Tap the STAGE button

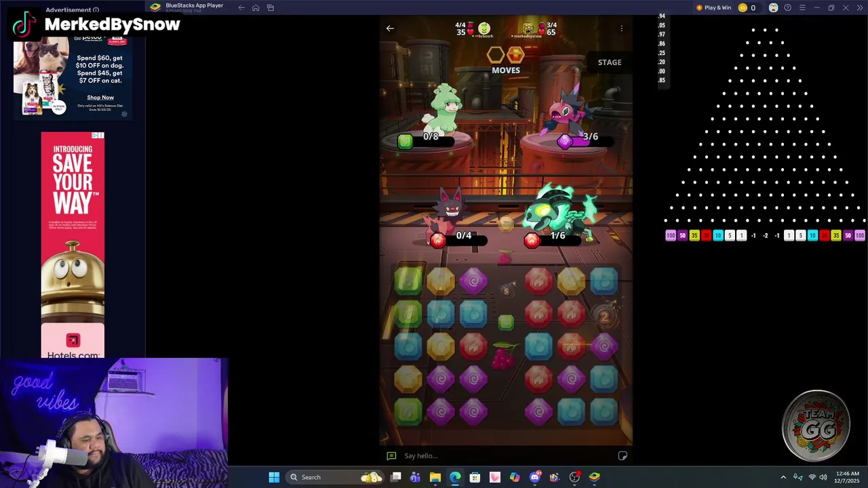coord(610,62)
